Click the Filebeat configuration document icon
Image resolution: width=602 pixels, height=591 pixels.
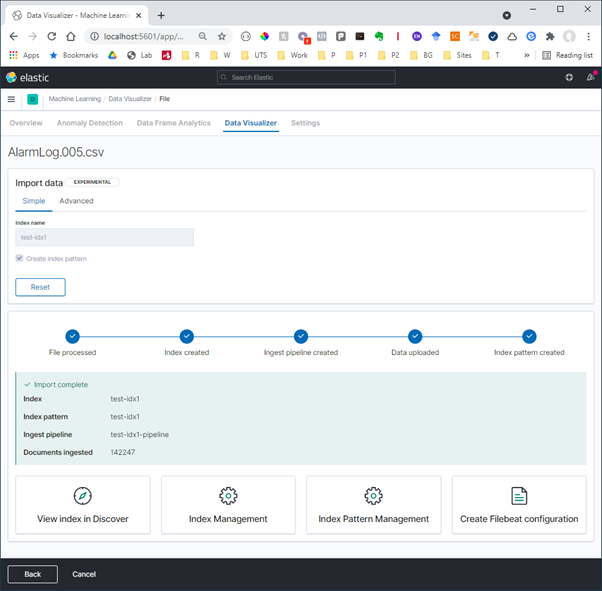[x=519, y=496]
